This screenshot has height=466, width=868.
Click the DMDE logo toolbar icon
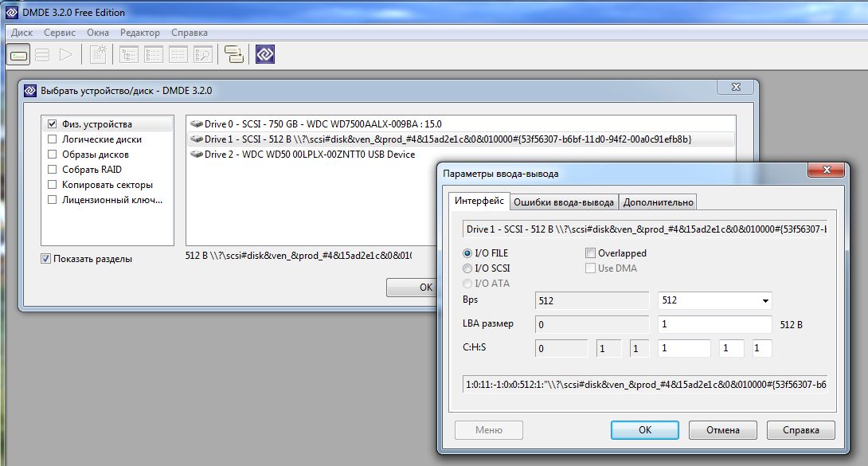click(x=265, y=54)
